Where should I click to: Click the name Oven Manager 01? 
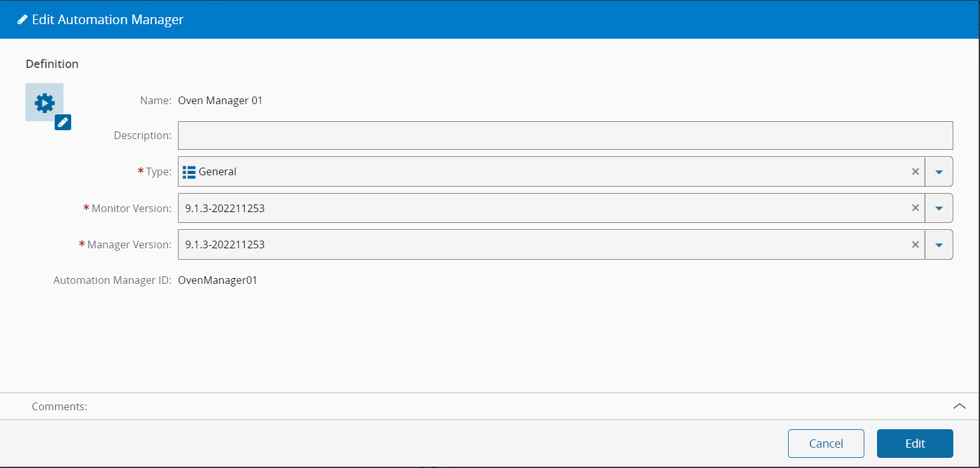220,100
